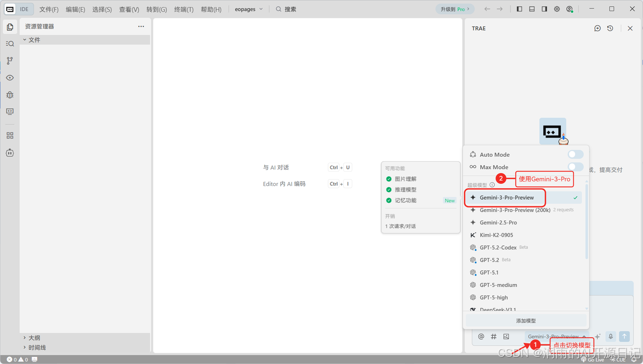Go forward with the right arrow

500,9
